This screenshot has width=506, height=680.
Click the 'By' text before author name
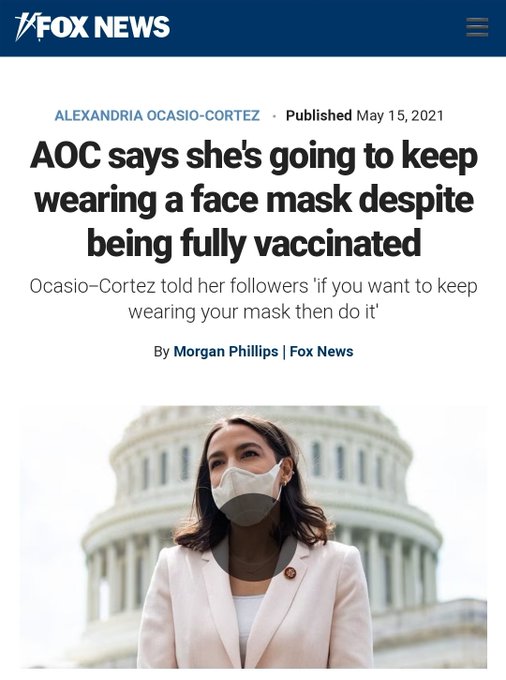pyautogui.click(x=161, y=351)
